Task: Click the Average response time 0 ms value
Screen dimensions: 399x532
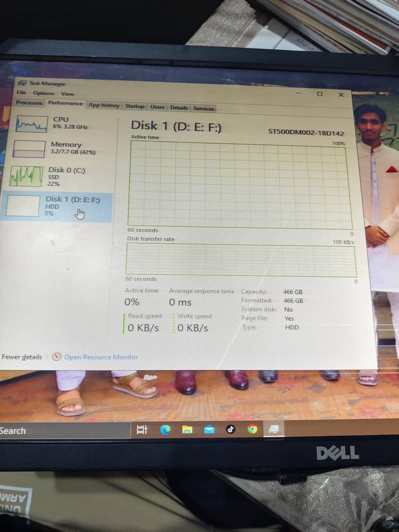Action: pos(180,302)
